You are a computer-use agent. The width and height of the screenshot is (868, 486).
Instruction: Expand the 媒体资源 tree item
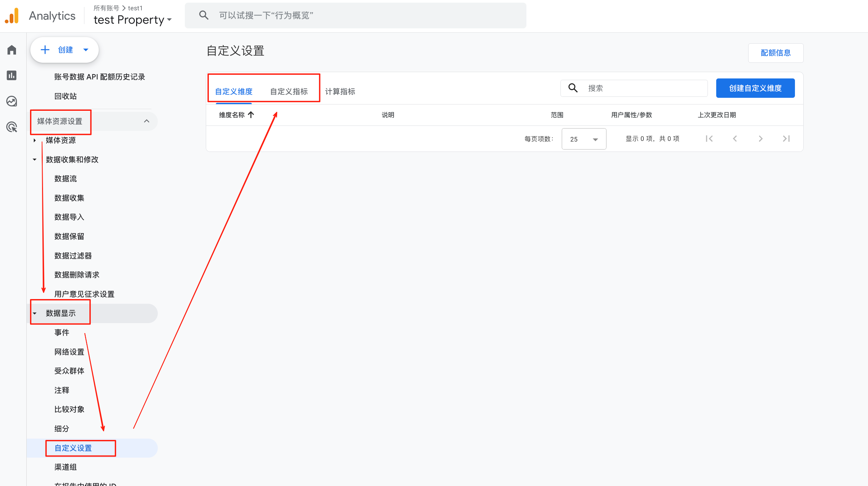[35, 140]
